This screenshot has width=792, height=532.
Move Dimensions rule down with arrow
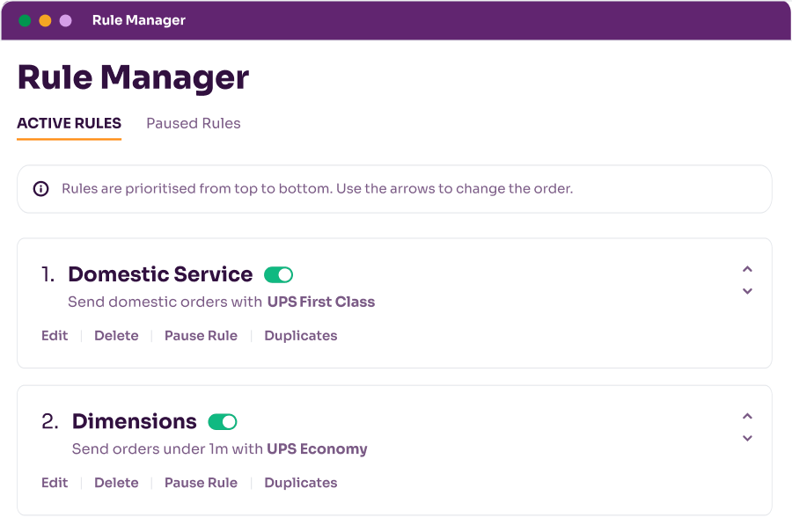click(x=747, y=438)
